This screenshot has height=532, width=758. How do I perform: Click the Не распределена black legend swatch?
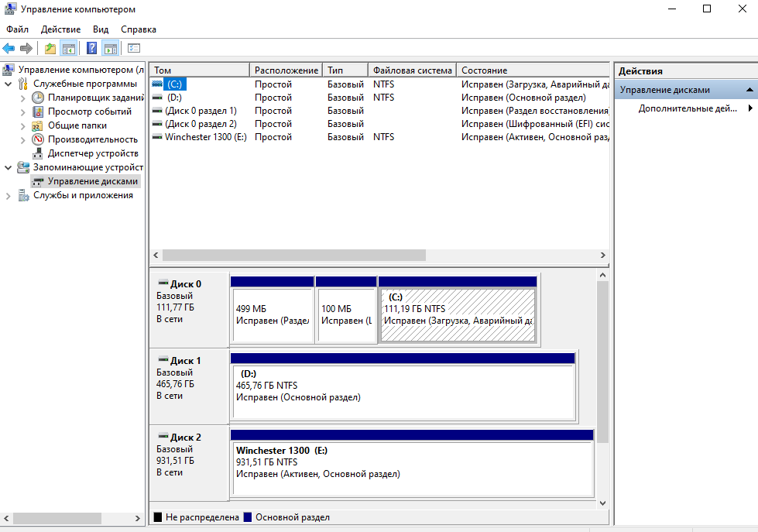(158, 517)
